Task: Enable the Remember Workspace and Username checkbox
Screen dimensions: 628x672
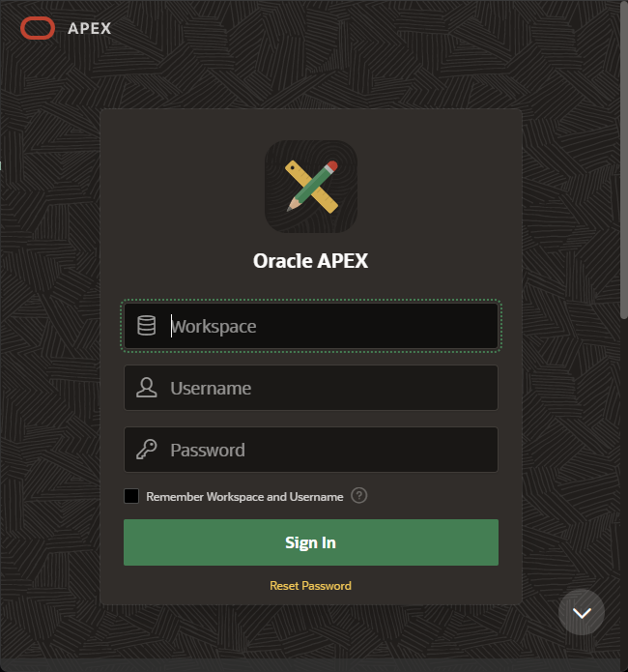Action: [131, 496]
